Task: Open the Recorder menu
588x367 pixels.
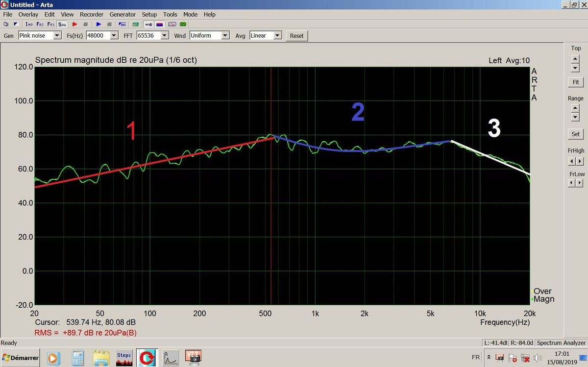Action: [x=92, y=15]
